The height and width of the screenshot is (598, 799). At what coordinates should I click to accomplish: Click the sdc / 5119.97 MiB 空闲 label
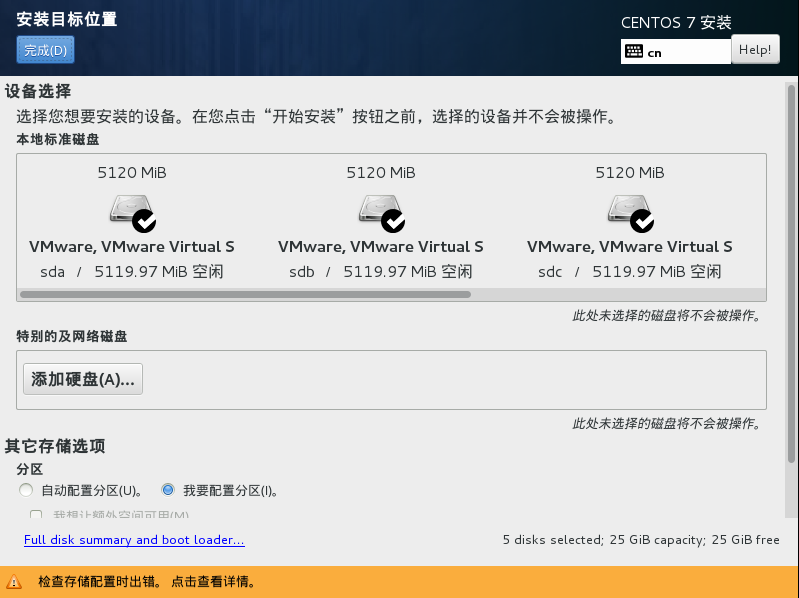[630, 271]
